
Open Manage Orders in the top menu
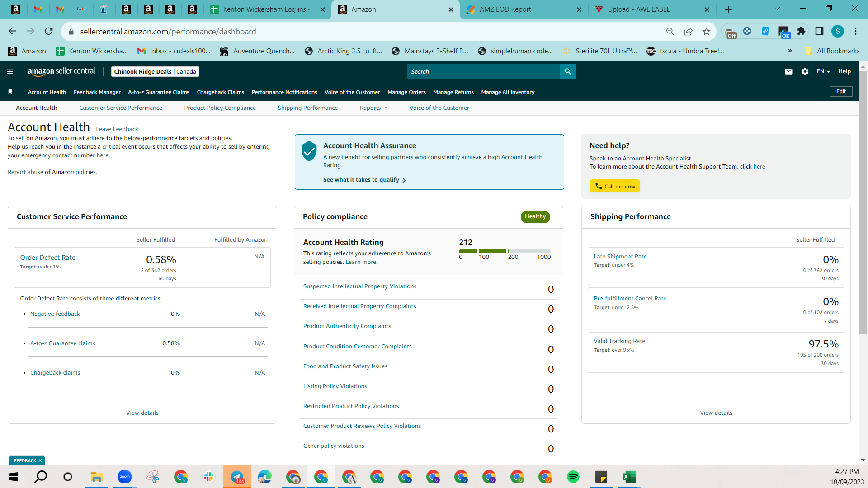coord(406,92)
